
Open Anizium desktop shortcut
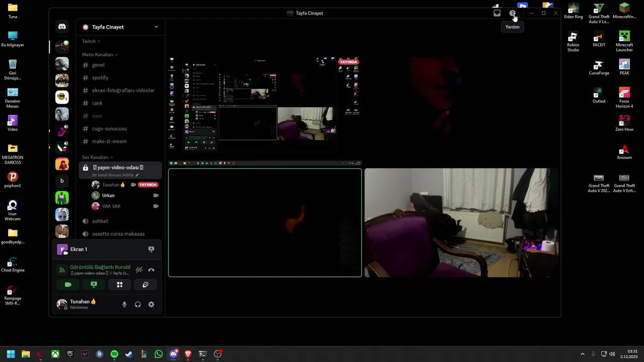tap(624, 152)
